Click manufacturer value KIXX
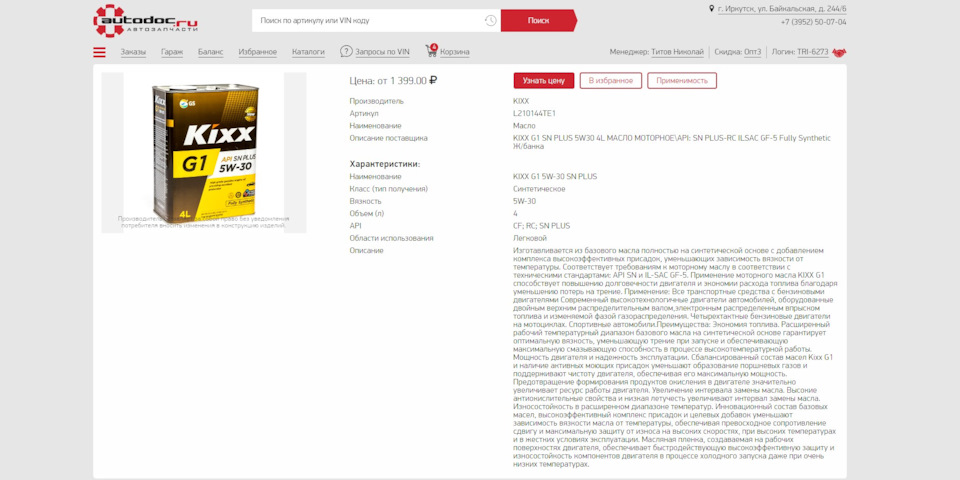Screen dimensions: 960x480 521,101
